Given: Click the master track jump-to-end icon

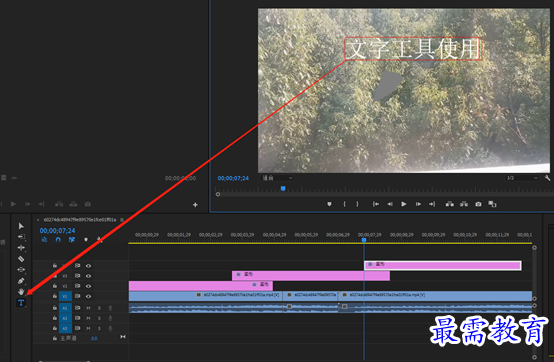Looking at the screenshot, I should coord(123,337).
